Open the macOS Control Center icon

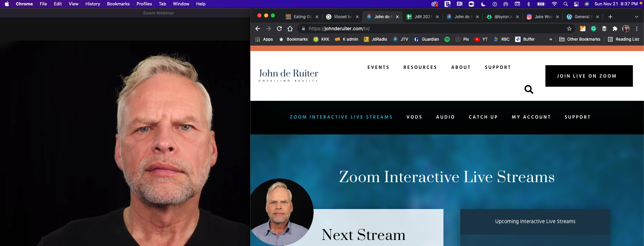pyautogui.click(x=576, y=4)
